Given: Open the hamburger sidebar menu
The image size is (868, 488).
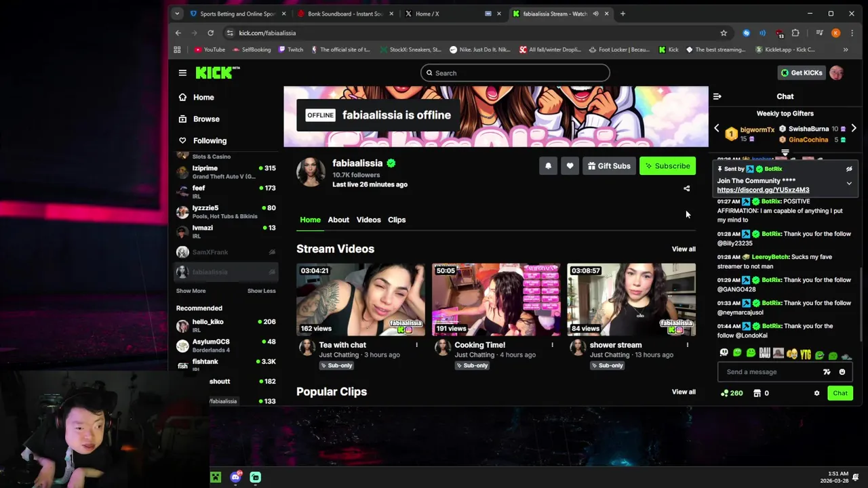Looking at the screenshot, I should pyautogui.click(x=182, y=73).
